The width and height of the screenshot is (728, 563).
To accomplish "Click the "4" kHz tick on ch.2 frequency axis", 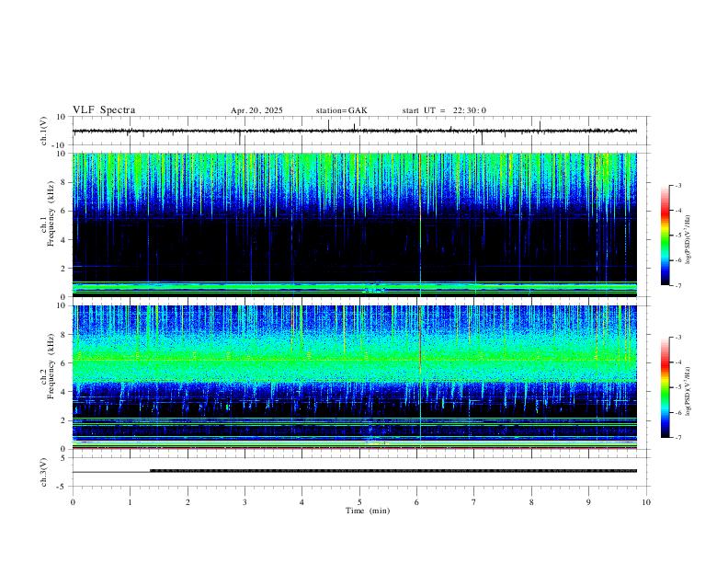I will point(64,392).
